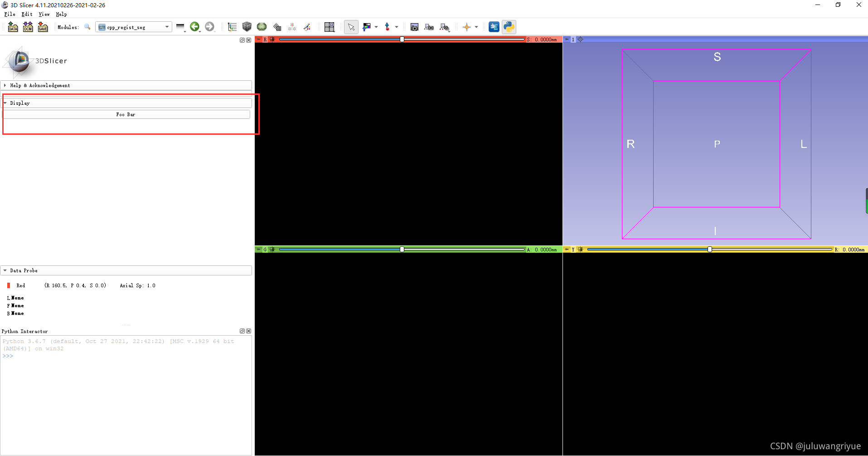
Task: Open the Models module green icon
Action: (262, 27)
